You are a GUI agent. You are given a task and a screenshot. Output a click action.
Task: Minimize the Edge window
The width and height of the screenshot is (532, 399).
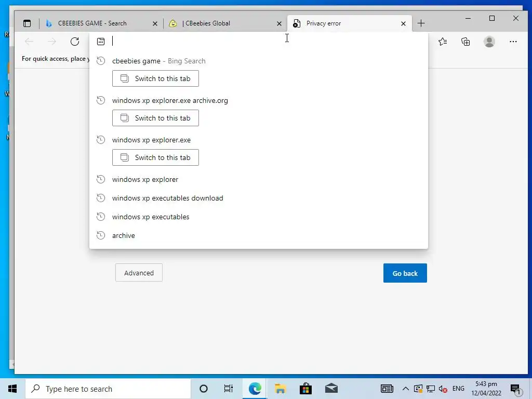click(x=468, y=18)
